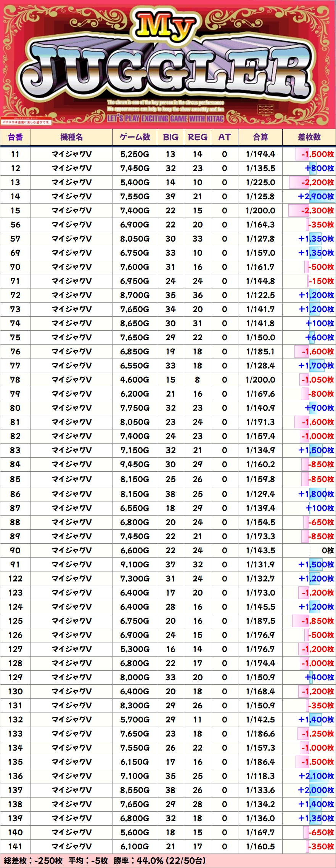Click the BIG column header
336x868 pixels.
pos(170,137)
